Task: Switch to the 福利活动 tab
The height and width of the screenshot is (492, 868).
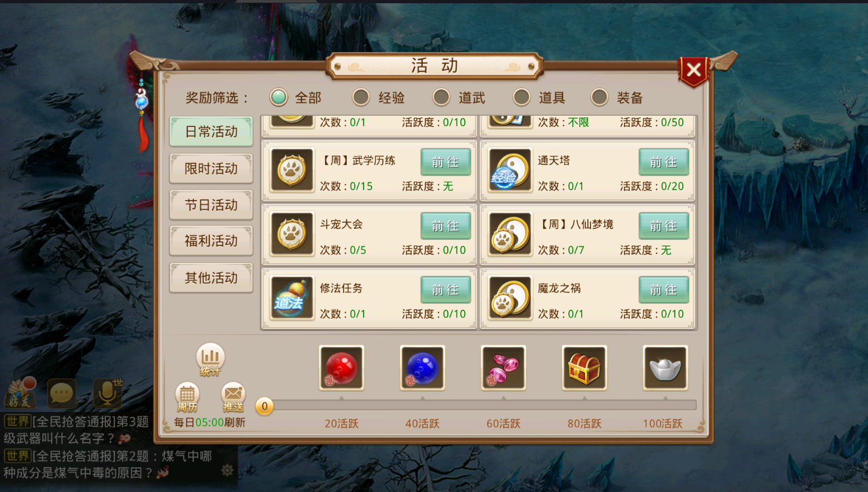Action: point(211,241)
